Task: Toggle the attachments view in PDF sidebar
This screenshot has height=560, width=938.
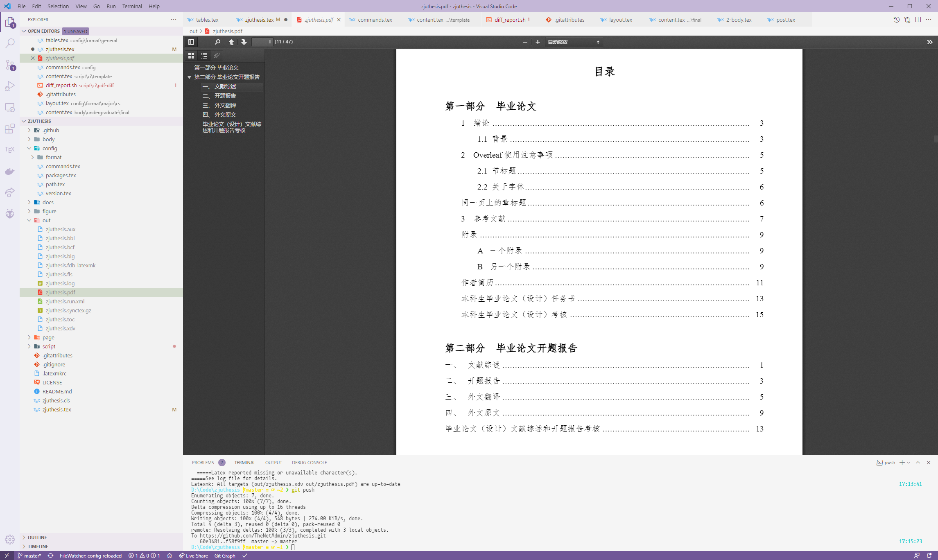Action: [x=217, y=55]
